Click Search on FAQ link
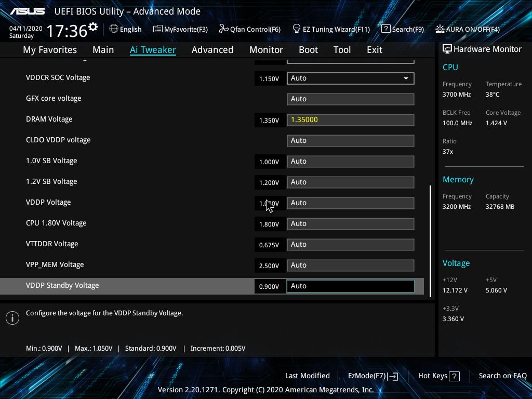Screen dimensions: 532x399 tap(502, 376)
